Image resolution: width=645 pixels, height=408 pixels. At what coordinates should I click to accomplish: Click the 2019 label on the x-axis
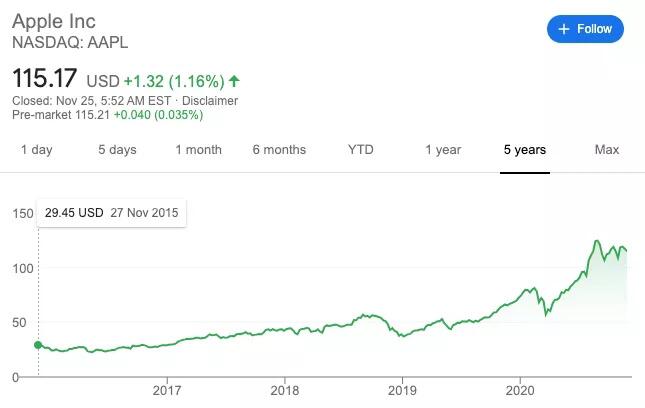402,390
